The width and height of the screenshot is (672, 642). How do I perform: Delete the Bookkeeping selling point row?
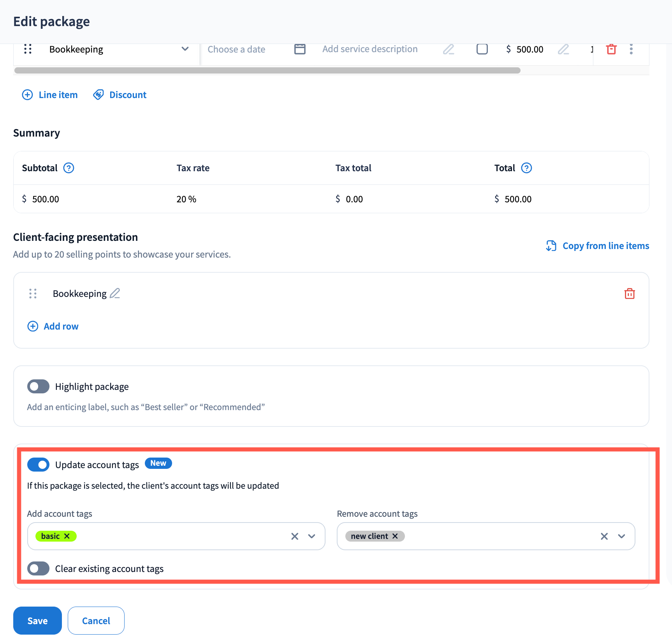click(629, 294)
